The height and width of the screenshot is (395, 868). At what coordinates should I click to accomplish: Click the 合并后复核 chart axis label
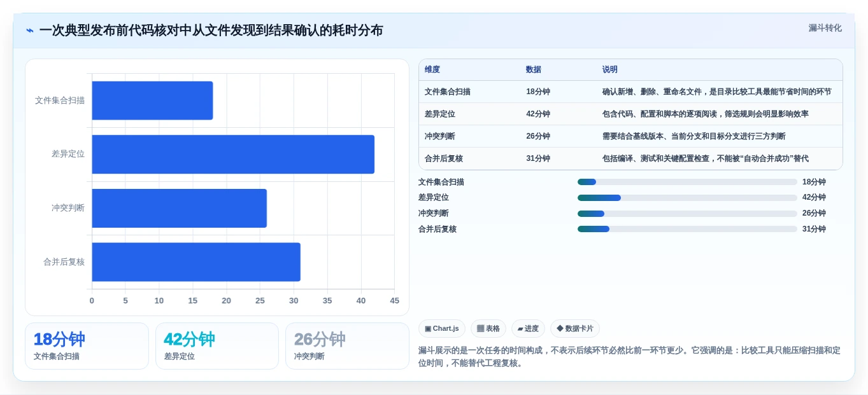pyautogui.click(x=64, y=262)
